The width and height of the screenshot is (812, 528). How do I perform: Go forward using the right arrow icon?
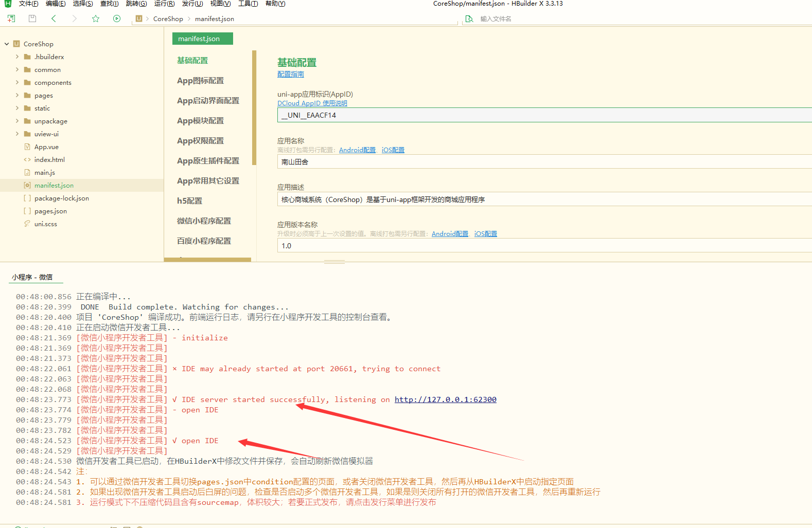74,19
